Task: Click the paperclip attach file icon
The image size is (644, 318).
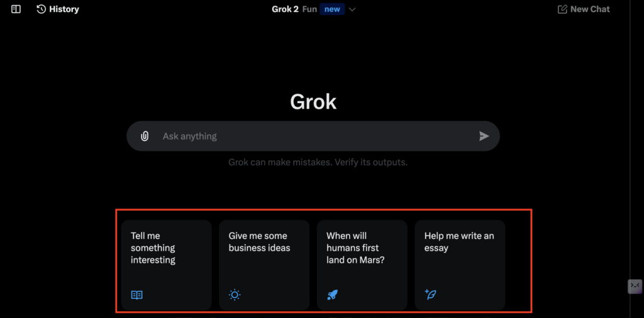Action: (145, 136)
